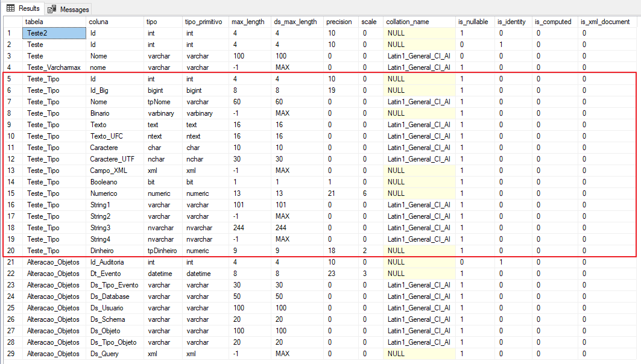Switch to the Results tab

tap(23, 8)
